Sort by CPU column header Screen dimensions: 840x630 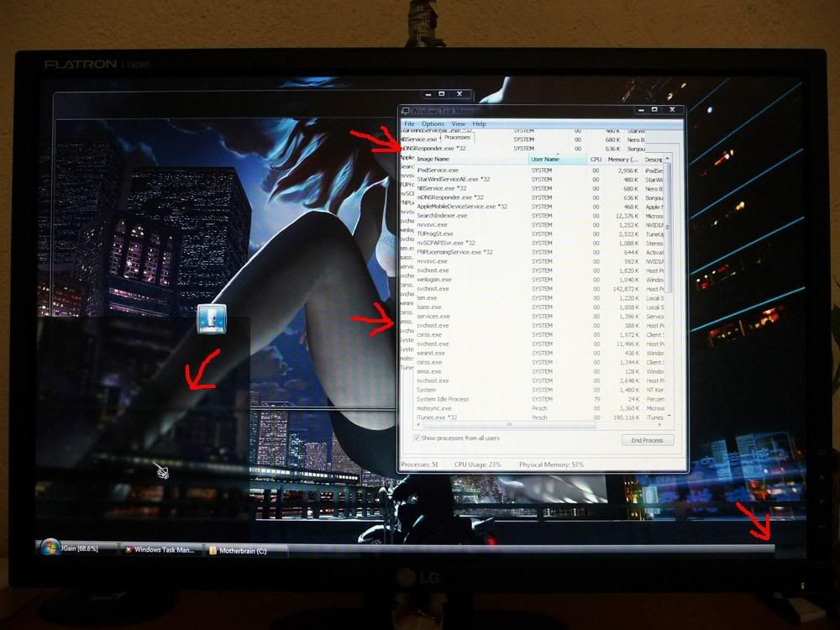tap(596, 159)
